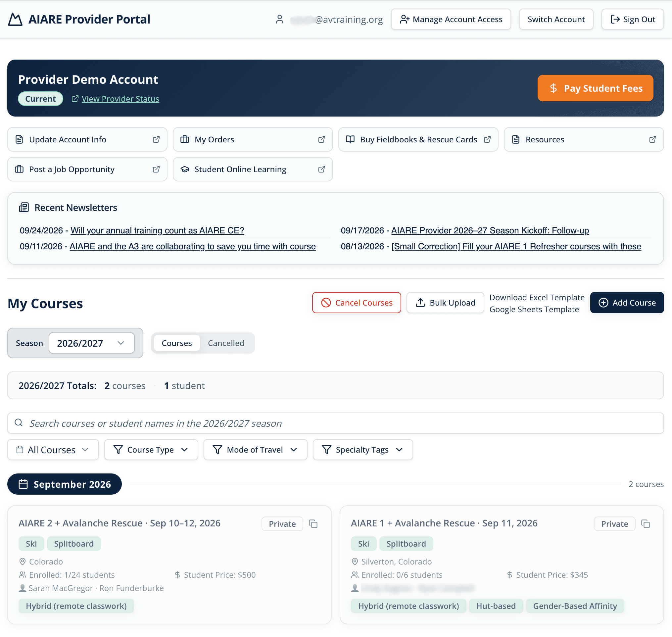Click the user profile icon beside email
The height and width of the screenshot is (637, 672).
point(279,19)
